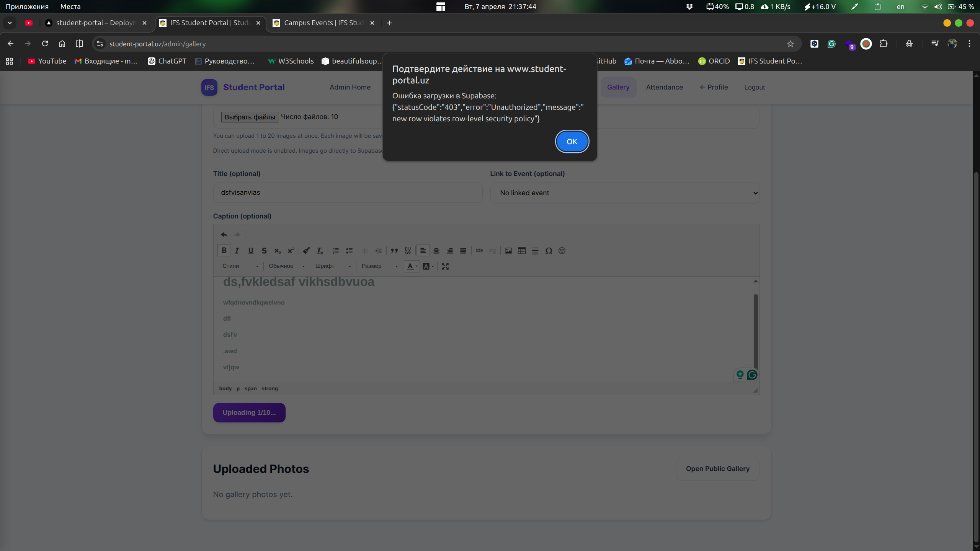Expand the Link to Event dropdown
The height and width of the screenshot is (551, 980).
click(x=625, y=193)
